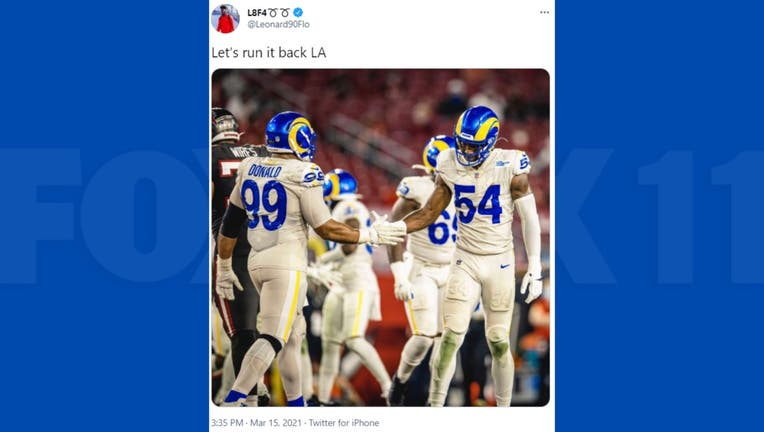Screen dimensions: 764x432
Task: Open the L8F4 display name
Action: click(x=257, y=13)
